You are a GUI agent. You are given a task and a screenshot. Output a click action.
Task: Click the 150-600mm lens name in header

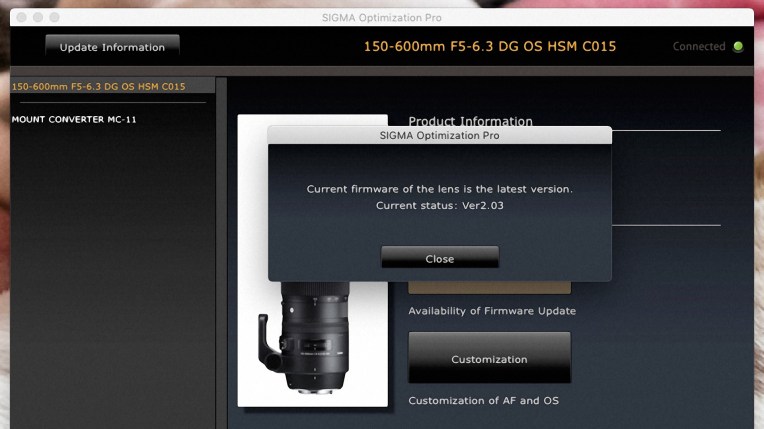489,46
